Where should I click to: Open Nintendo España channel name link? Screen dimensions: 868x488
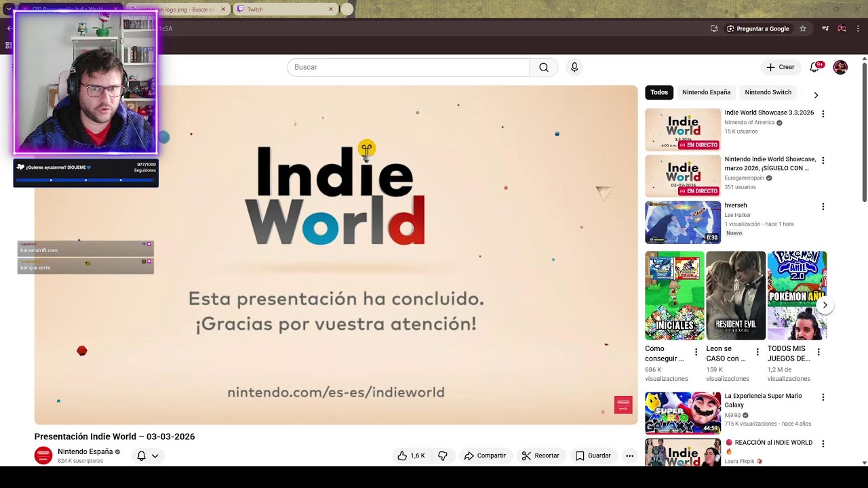[85, 451]
